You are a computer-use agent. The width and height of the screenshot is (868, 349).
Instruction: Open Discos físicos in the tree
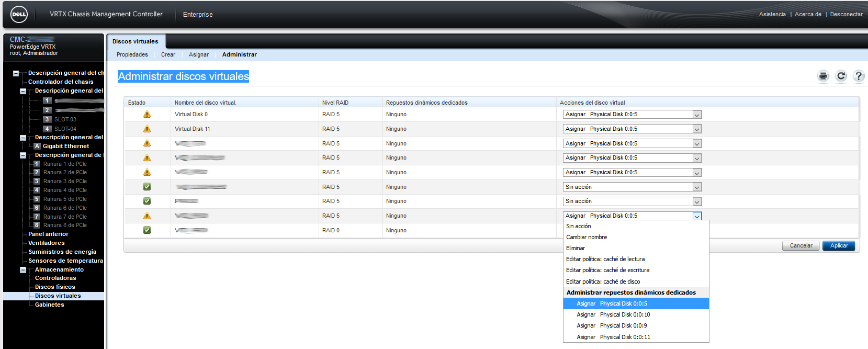55,287
